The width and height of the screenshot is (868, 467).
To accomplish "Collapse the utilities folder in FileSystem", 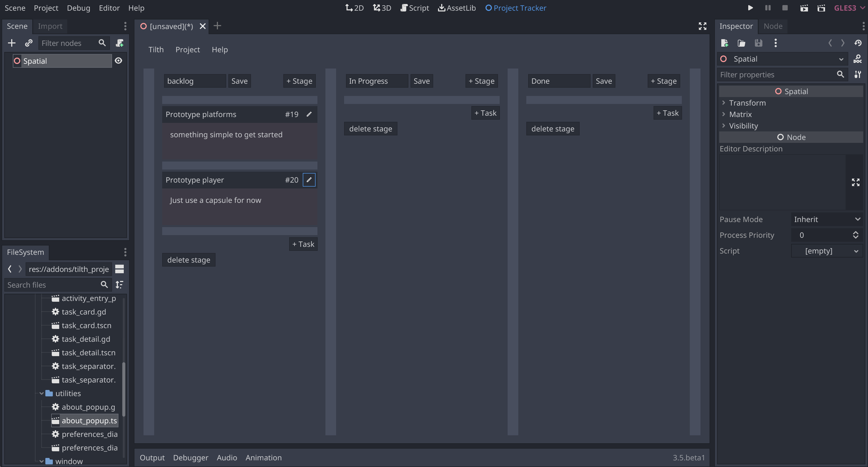I will [41, 393].
